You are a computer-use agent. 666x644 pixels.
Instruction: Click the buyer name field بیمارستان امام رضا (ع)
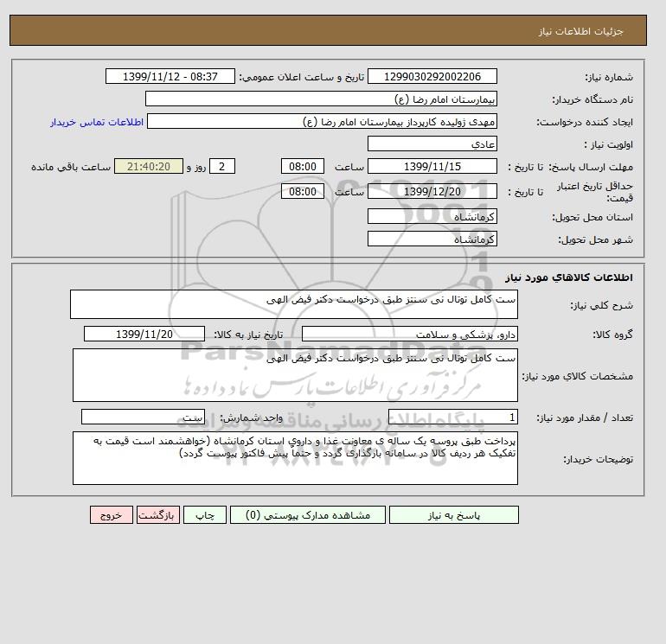(321, 99)
